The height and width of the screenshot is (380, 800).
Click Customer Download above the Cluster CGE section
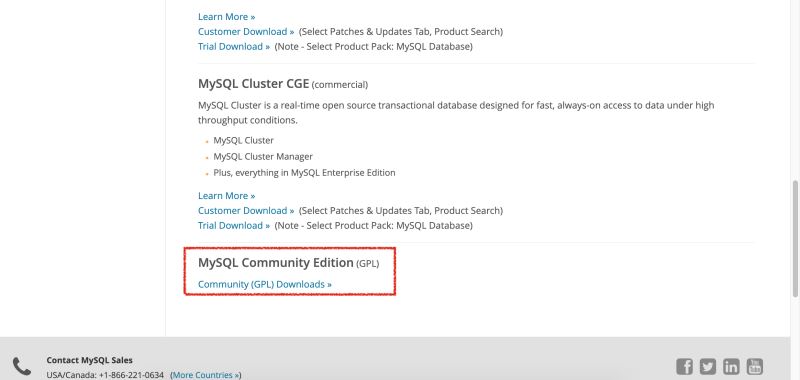click(246, 32)
